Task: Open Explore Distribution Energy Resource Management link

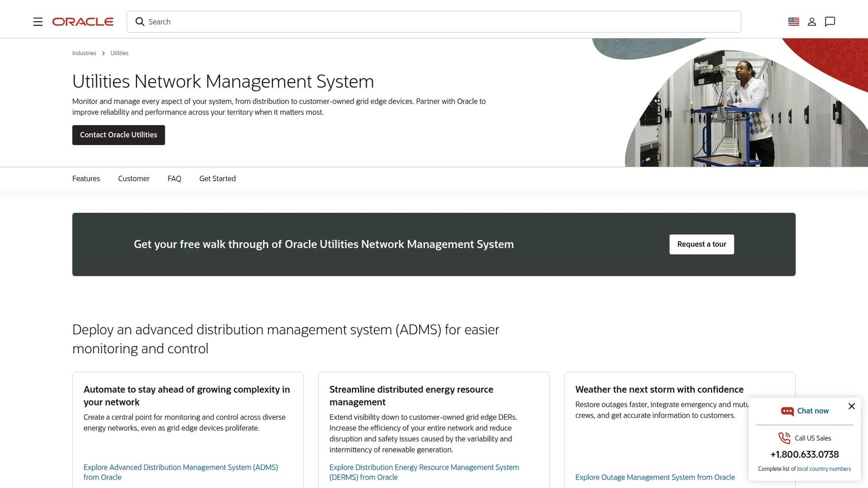Action: point(424,472)
